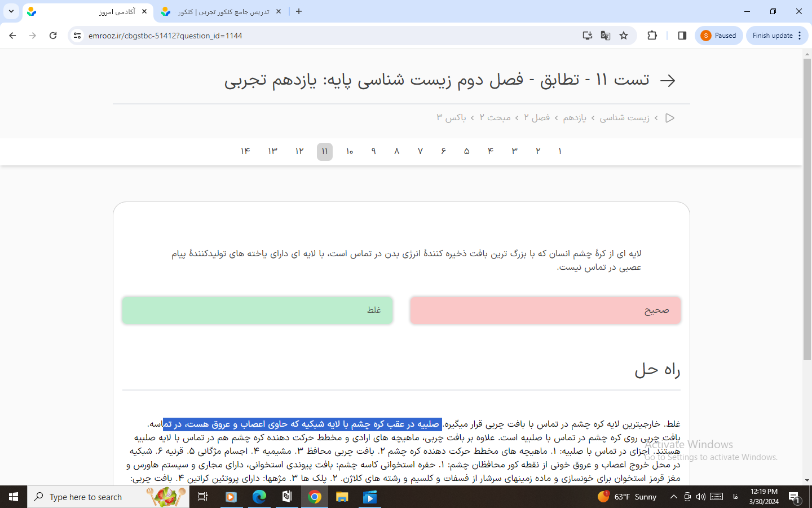Toggle the browser side panel icon

coord(682,36)
